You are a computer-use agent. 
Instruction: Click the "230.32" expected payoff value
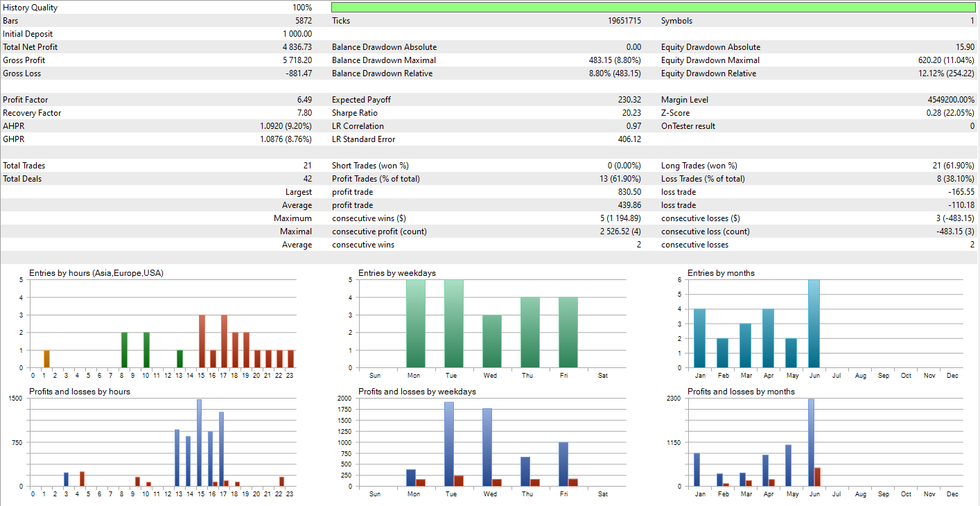pos(629,100)
